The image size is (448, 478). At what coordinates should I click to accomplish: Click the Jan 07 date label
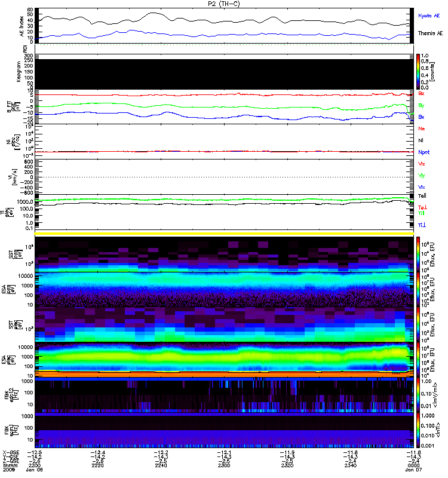click(x=413, y=470)
